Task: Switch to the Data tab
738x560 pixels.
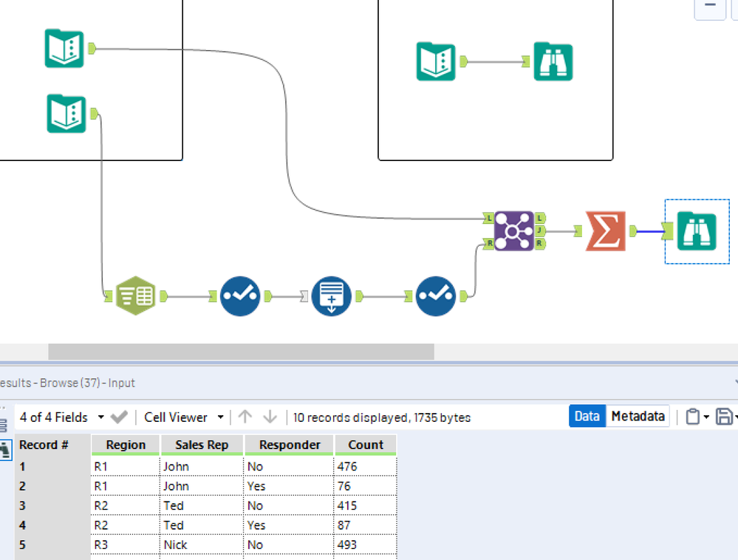Action: (587, 417)
